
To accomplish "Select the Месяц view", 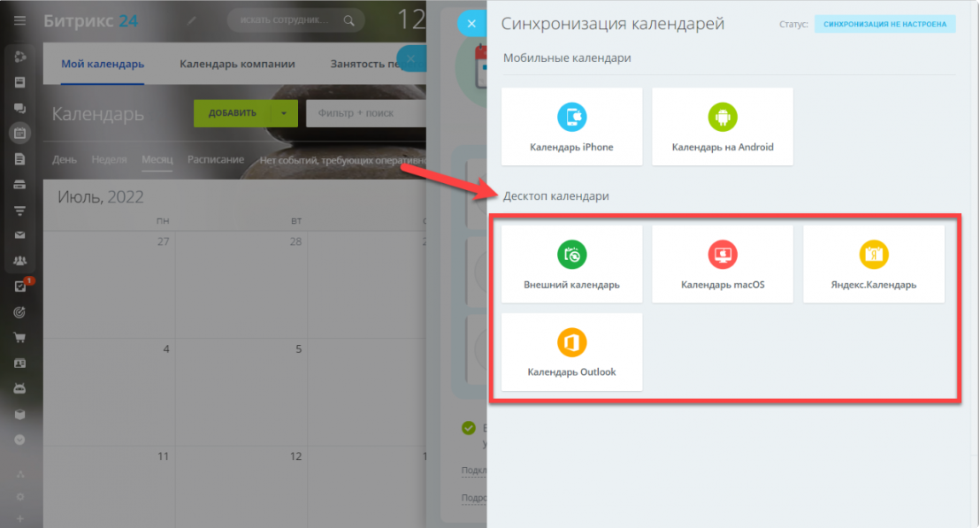I will [157, 159].
